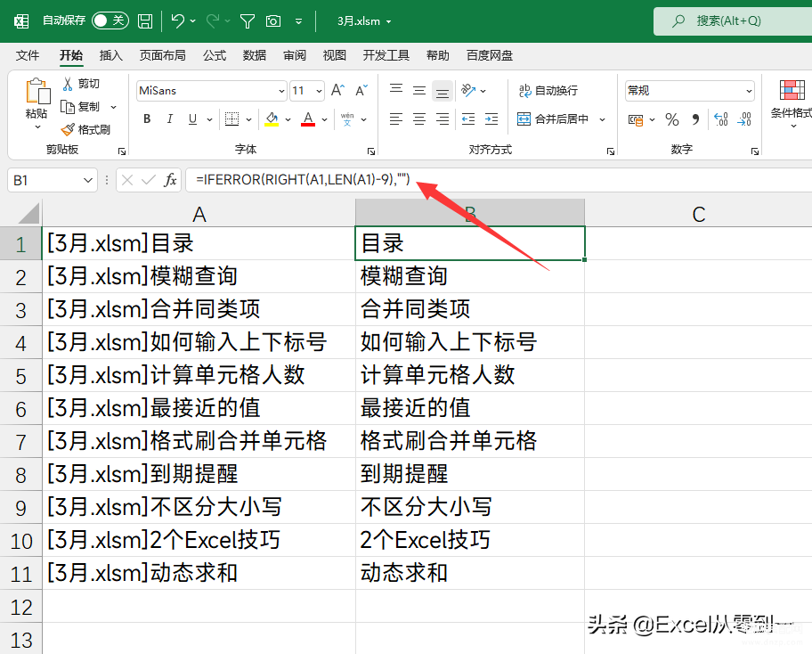Click the Paste (粘贴) clipboard icon
The image size is (812, 654).
[37, 91]
